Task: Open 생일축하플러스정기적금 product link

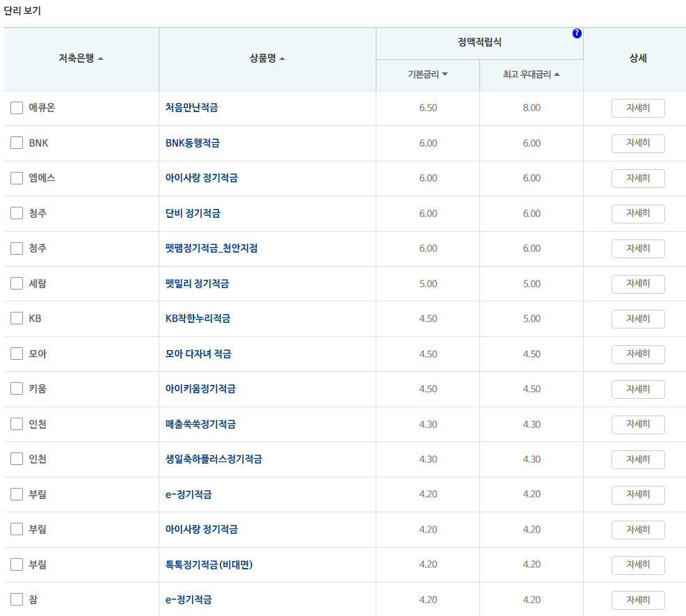Action: point(214,459)
